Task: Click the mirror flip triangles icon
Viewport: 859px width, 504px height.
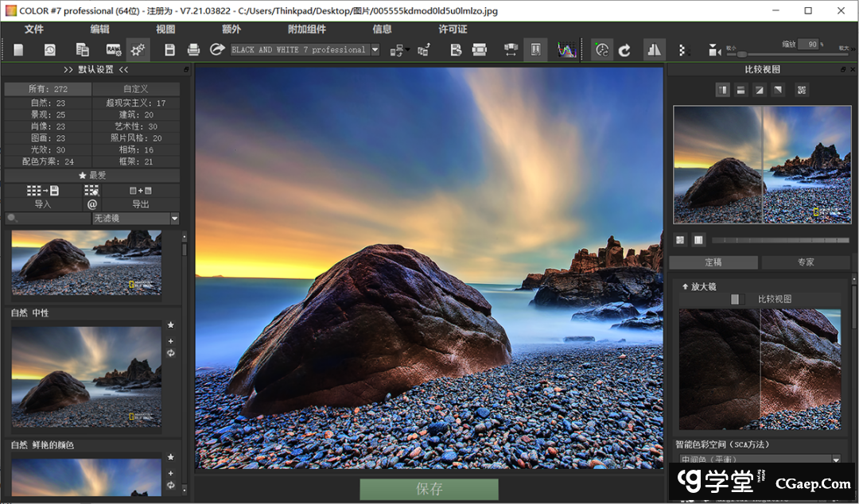Action: click(x=654, y=50)
